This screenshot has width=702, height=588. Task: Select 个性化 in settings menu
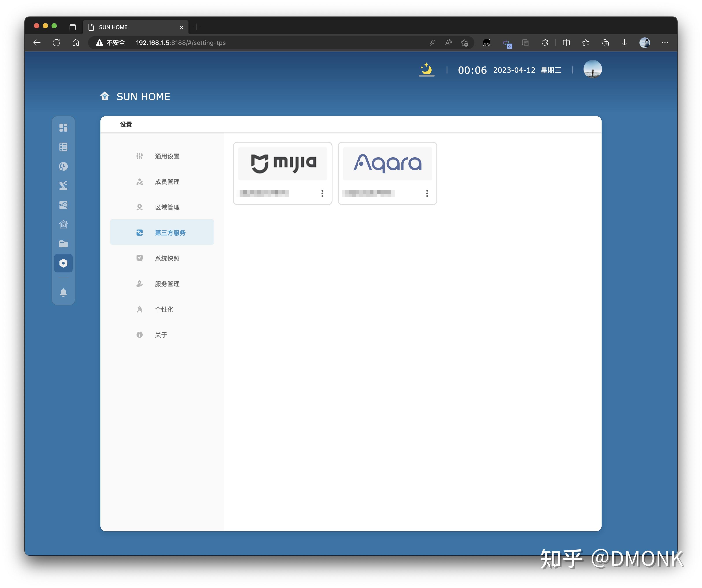[164, 309]
